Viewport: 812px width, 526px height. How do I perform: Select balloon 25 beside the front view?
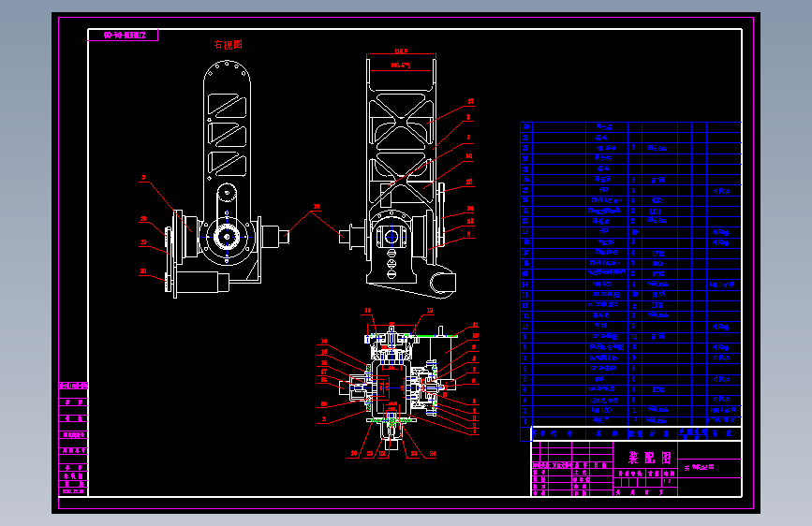[x=469, y=182]
